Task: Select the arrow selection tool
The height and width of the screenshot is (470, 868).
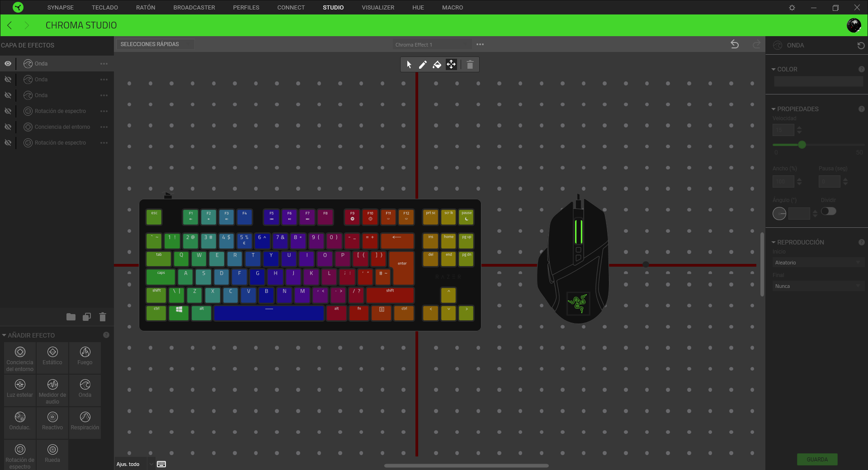Action: pos(409,65)
